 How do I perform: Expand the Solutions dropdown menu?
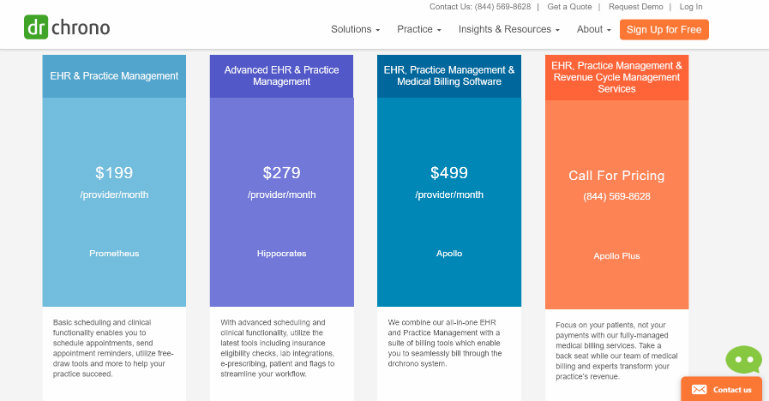click(356, 30)
